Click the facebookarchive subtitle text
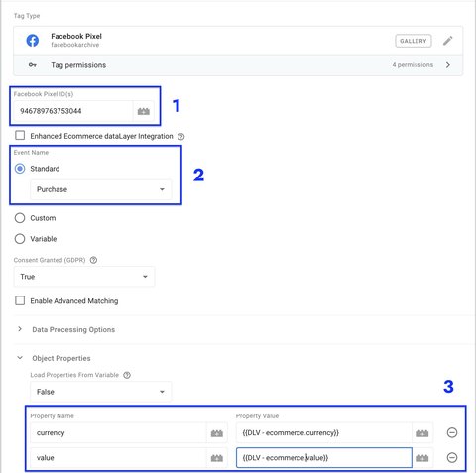 [x=75, y=45]
